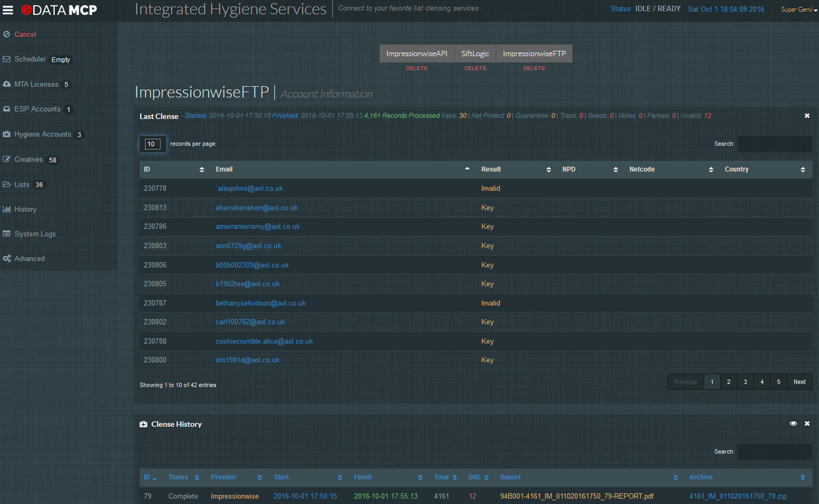Open the 79-REPORT.pdf report file
The height and width of the screenshot is (504, 819).
pos(577,496)
